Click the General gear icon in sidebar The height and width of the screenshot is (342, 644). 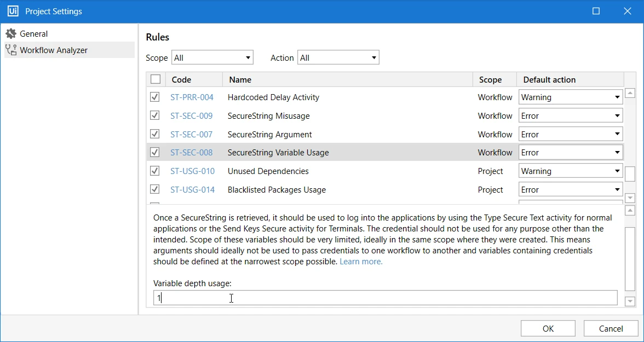(11, 34)
